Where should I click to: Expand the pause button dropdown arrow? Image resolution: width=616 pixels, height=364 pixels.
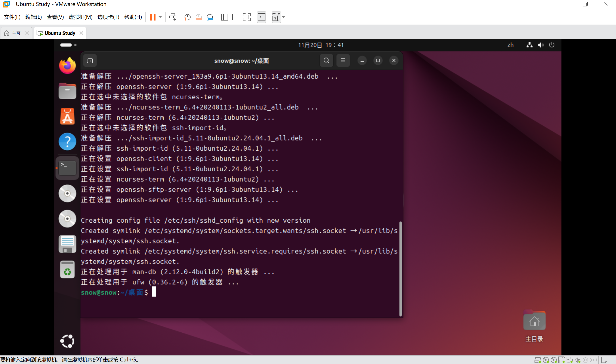pos(160,17)
